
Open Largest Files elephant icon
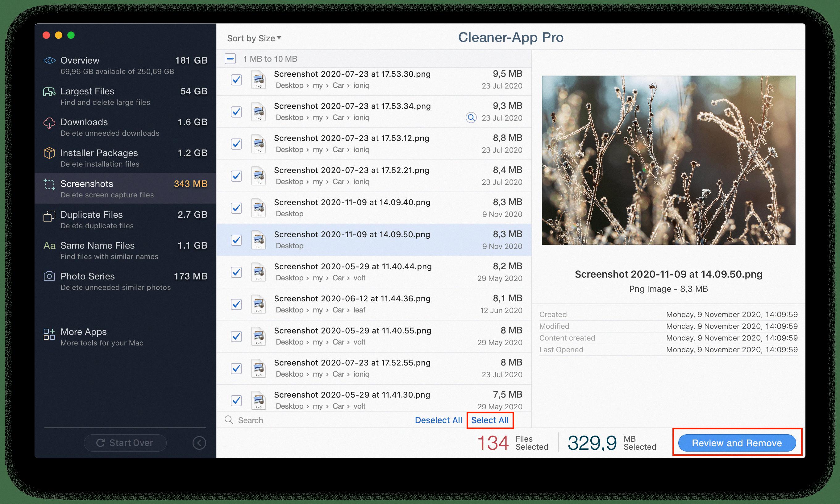tap(49, 92)
